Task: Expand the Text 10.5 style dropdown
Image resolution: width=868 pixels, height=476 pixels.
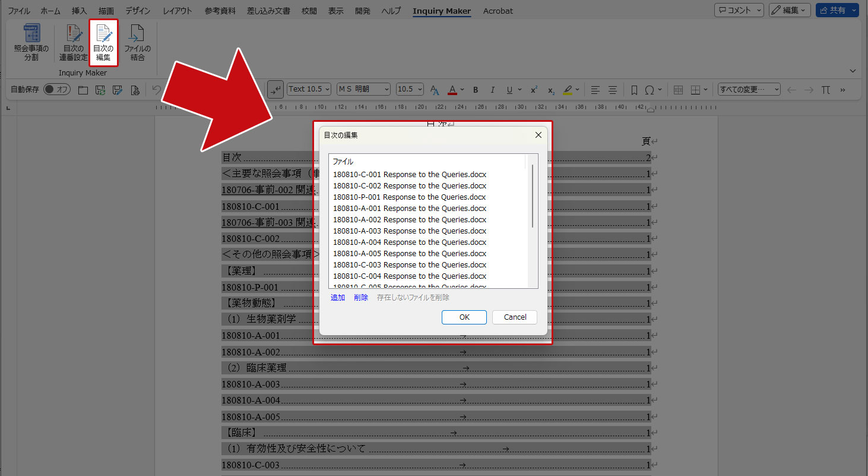Action: (x=309, y=89)
